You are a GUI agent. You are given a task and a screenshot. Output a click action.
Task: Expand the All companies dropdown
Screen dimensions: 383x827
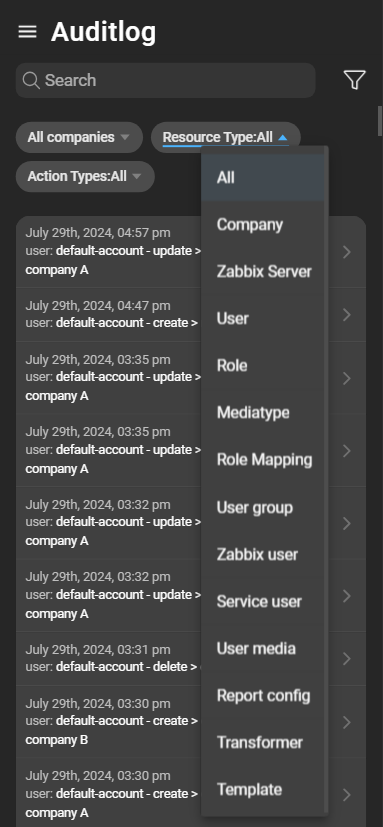coord(79,138)
